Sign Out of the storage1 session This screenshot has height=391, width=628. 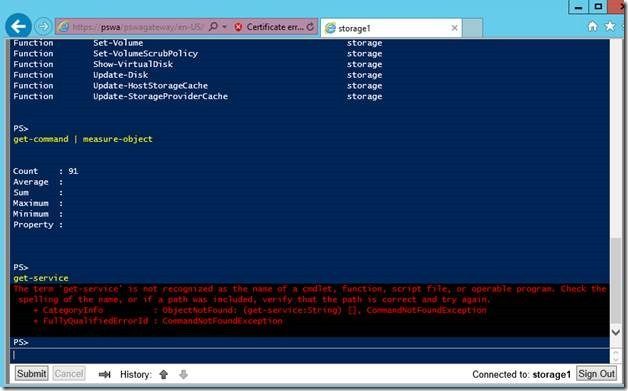point(596,374)
